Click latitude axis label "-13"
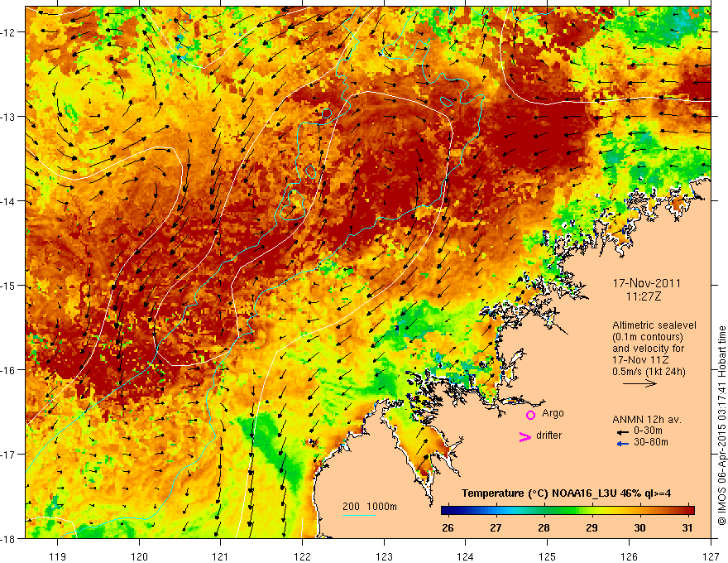 pos(9,117)
